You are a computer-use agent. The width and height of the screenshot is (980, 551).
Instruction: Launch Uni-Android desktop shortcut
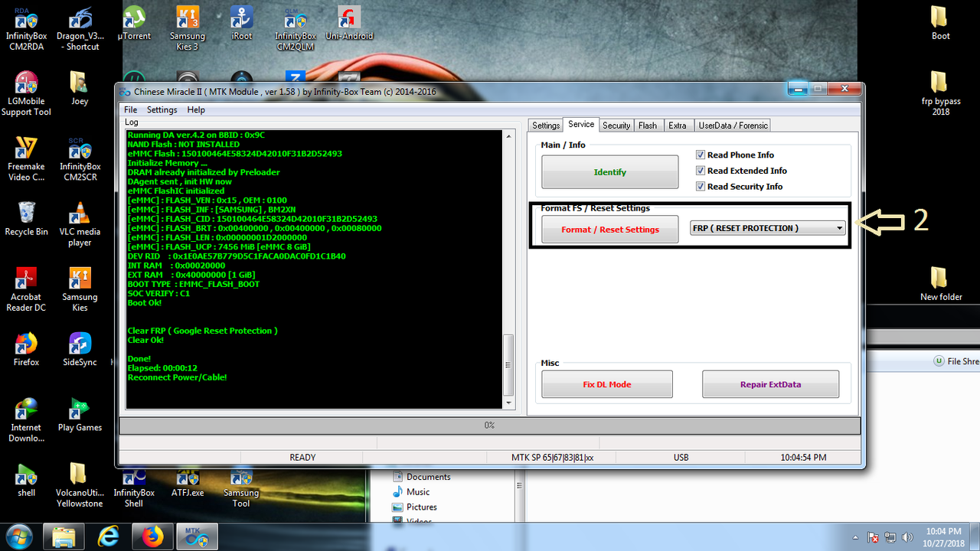(x=349, y=24)
